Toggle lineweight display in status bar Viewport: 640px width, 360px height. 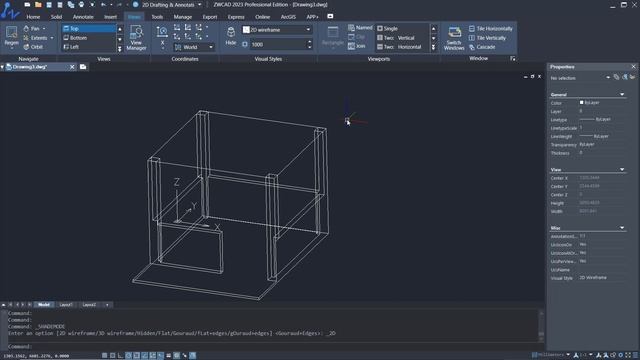click(169, 356)
